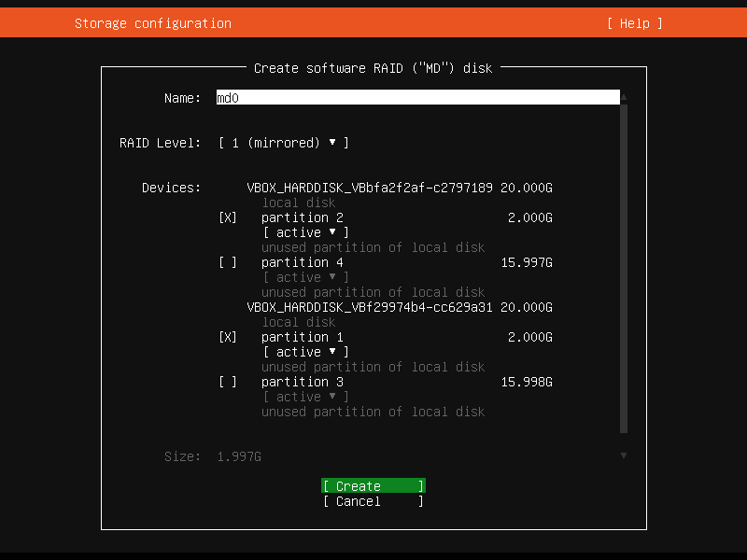Click the partition 1 label

point(302,337)
